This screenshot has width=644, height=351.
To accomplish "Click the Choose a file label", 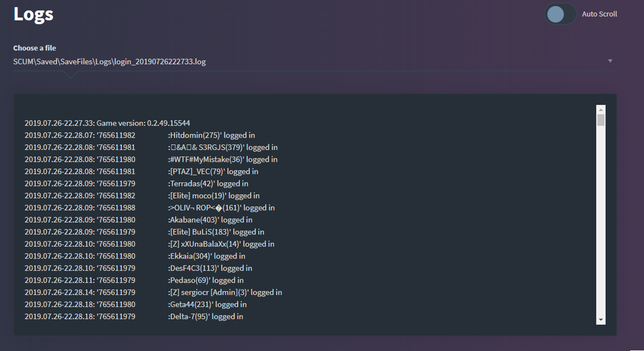I will pos(35,48).
